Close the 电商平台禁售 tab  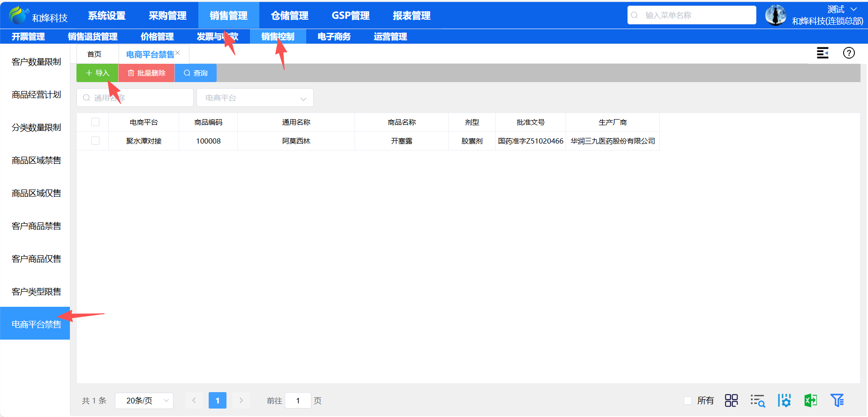[178, 53]
